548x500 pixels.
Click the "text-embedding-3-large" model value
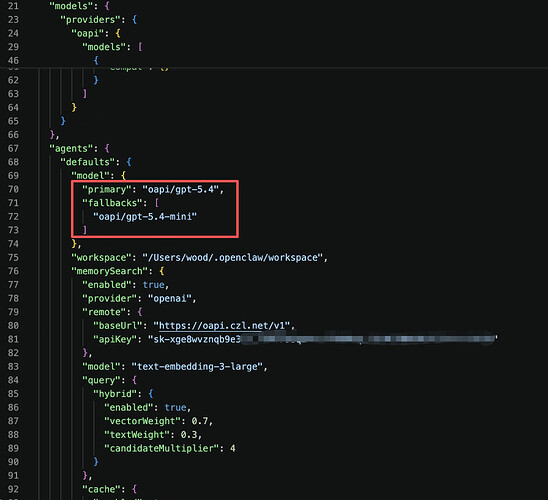197,367
